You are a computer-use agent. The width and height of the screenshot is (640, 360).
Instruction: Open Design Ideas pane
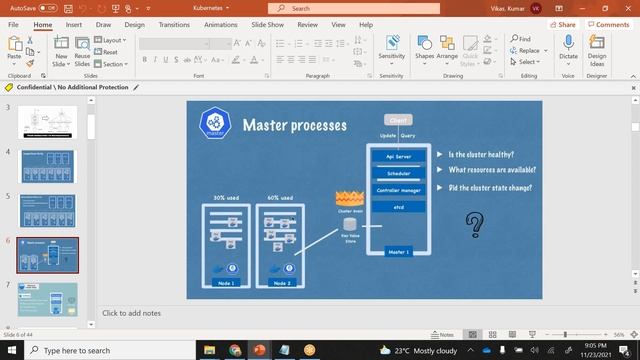click(x=597, y=51)
